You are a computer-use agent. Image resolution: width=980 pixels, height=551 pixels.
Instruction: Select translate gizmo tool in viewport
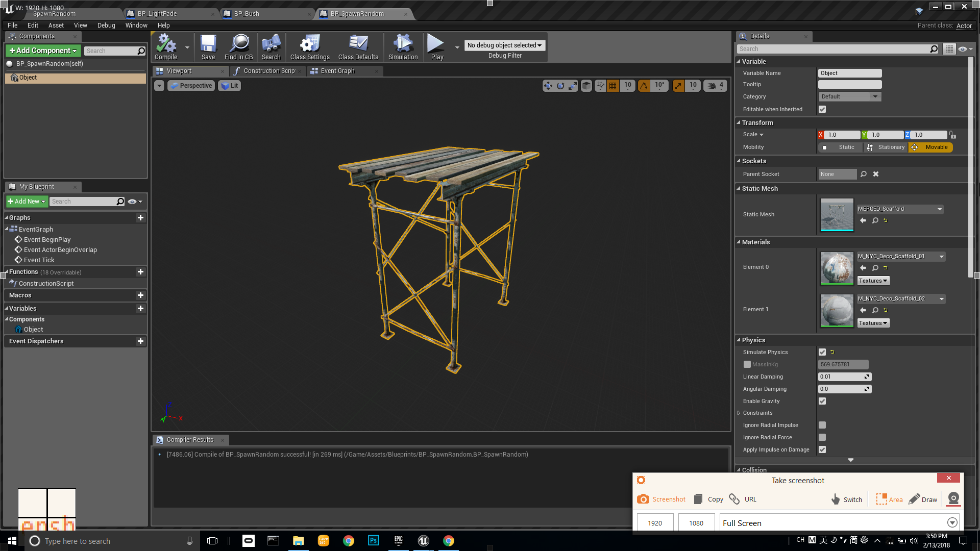(x=548, y=86)
